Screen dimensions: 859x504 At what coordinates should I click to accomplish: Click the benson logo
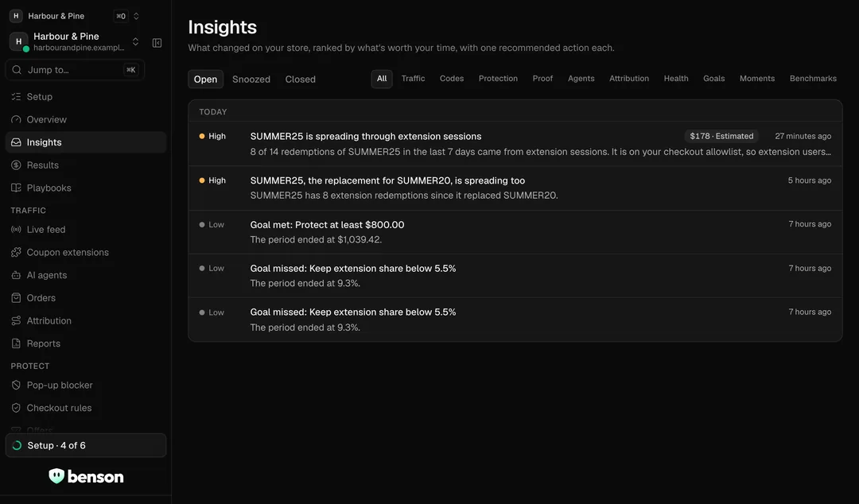click(x=86, y=476)
